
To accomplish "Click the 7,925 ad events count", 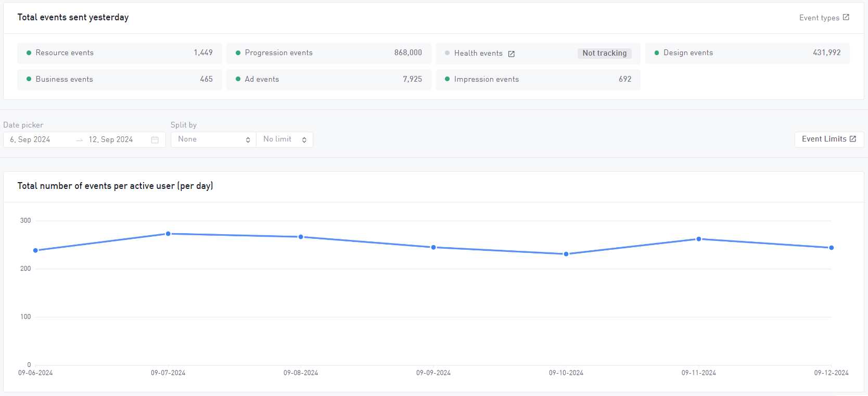I will click(x=412, y=79).
